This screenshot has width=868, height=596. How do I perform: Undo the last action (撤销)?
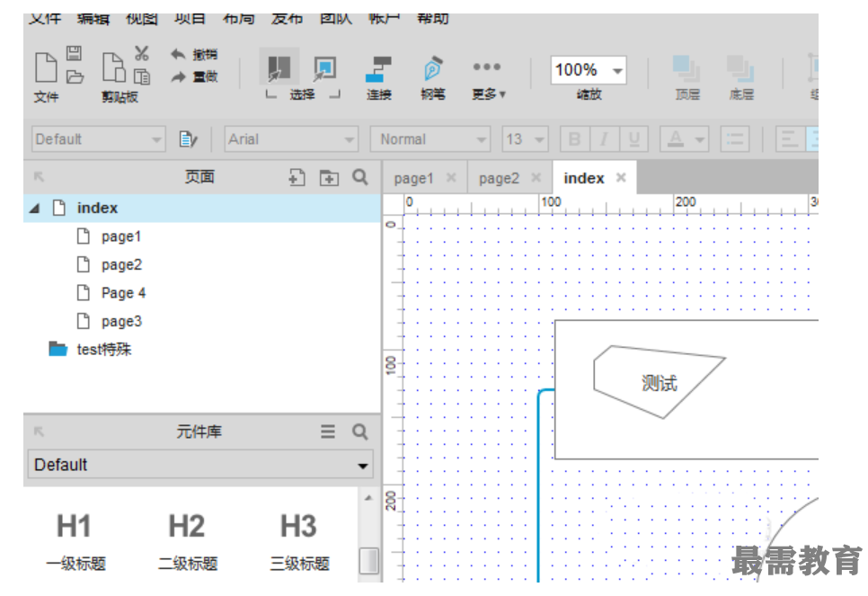coord(194,54)
